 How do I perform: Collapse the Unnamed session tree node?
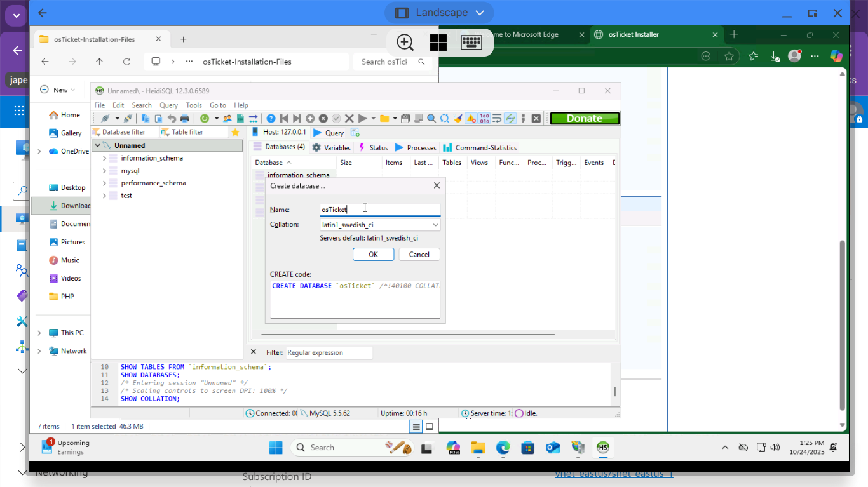97,145
